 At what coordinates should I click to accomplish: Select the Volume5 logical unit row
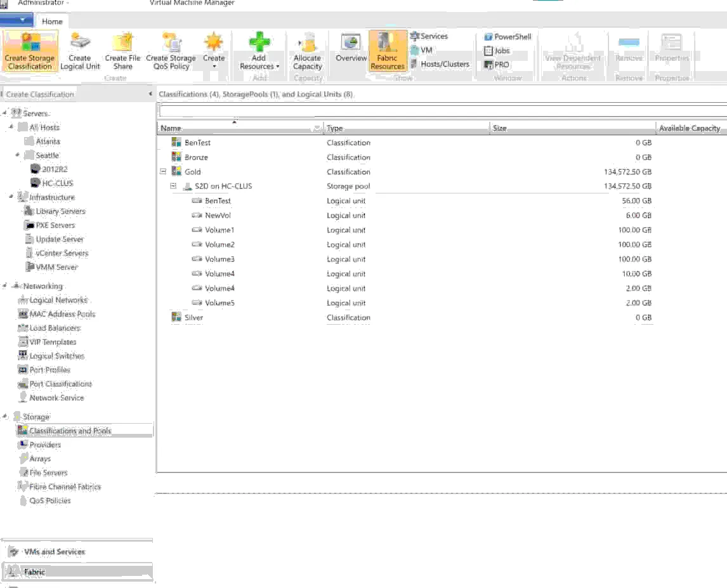(x=442, y=303)
